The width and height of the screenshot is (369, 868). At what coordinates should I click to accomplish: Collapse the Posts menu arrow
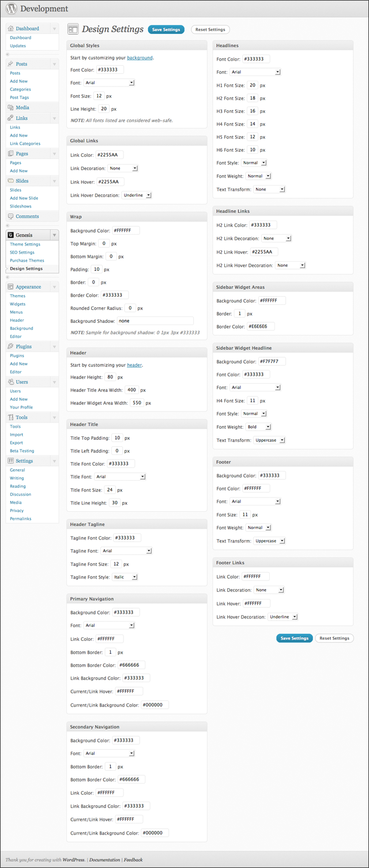point(54,64)
